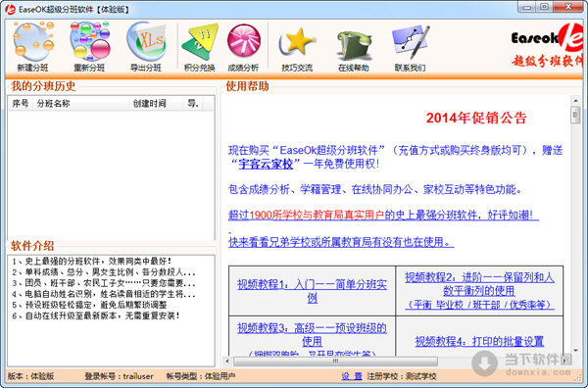Click the 包含成绩分析、学籍管理 text line
Viewport: 588px width, 388px height.
(x=375, y=189)
